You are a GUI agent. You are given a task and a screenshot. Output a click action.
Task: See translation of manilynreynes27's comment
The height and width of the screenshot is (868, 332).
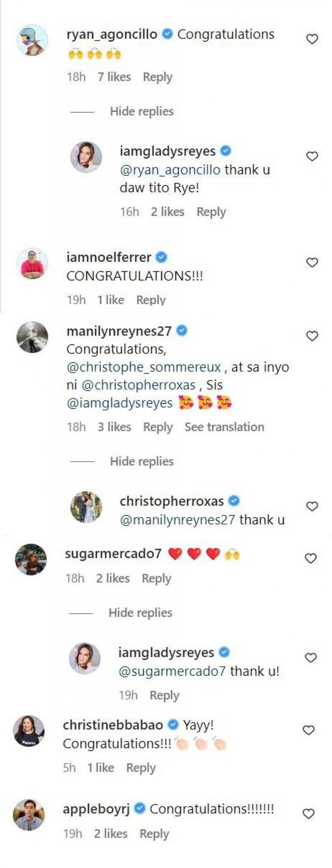point(224,427)
